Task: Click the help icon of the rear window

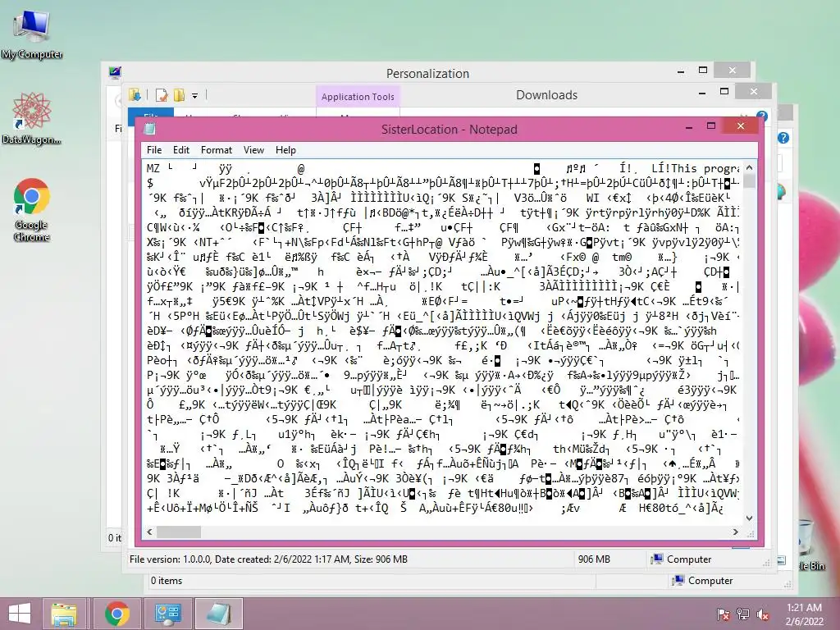Action: (783, 138)
